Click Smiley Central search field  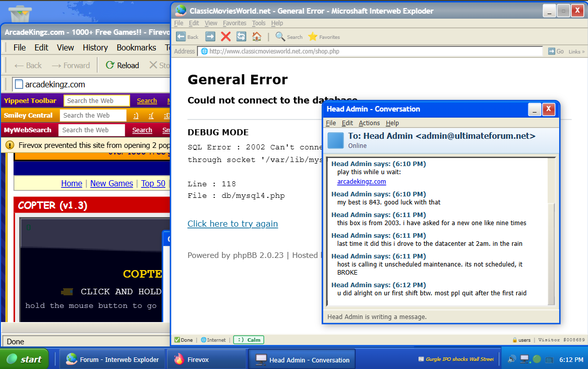[x=93, y=115]
